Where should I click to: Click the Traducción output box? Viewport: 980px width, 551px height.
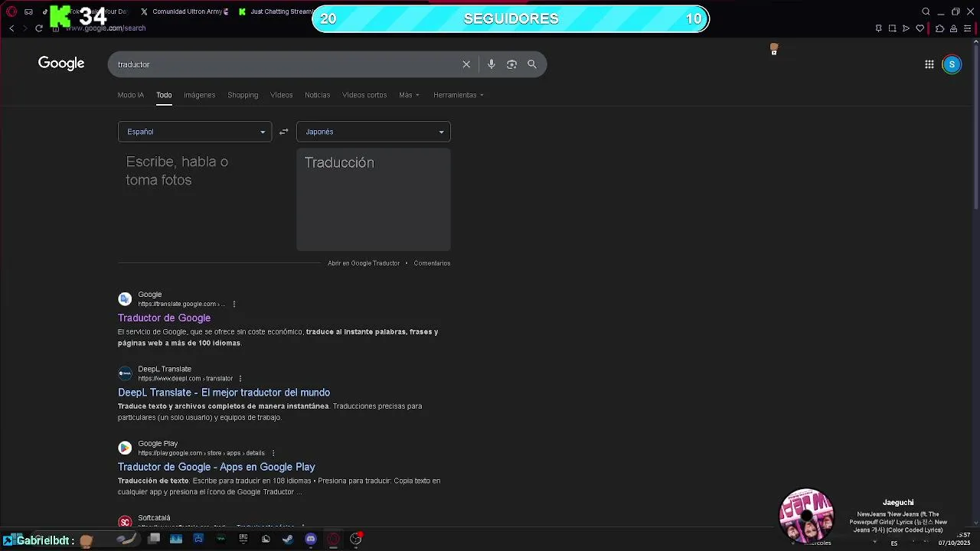click(374, 199)
